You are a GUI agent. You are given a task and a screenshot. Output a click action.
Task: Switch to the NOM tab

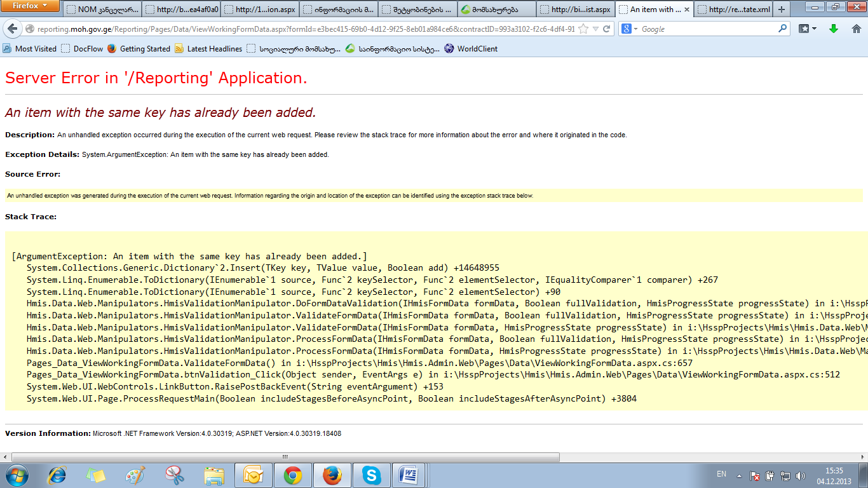[x=101, y=10]
